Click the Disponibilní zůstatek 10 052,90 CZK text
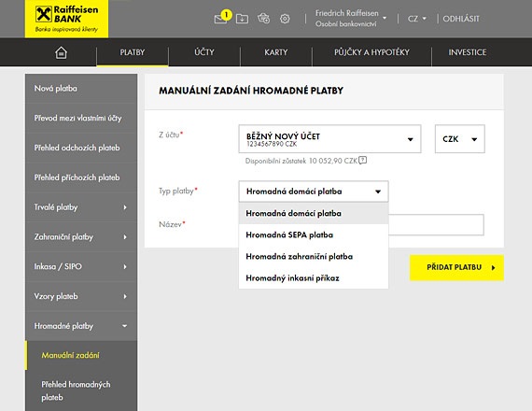Viewport: 532px width, 411px height. click(x=301, y=161)
